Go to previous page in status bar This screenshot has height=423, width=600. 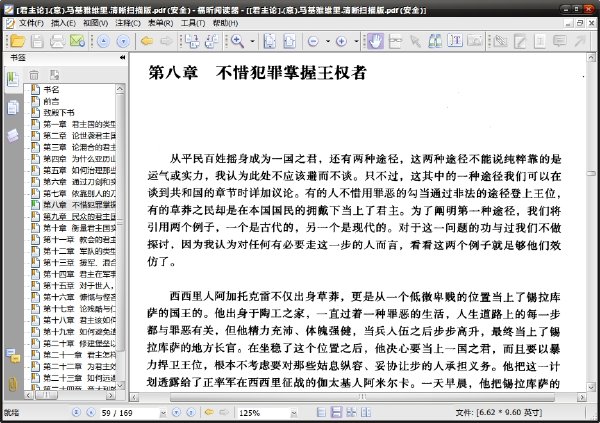(x=91, y=412)
